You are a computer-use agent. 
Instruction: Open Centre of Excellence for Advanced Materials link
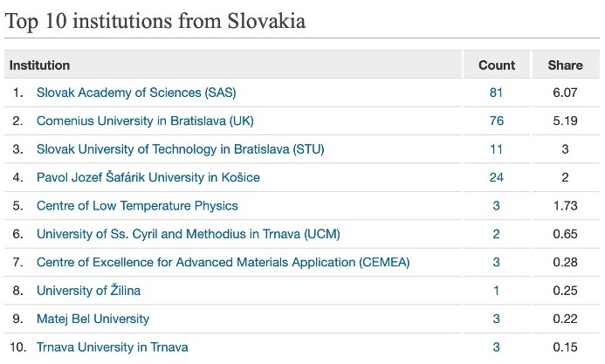pos(223,262)
